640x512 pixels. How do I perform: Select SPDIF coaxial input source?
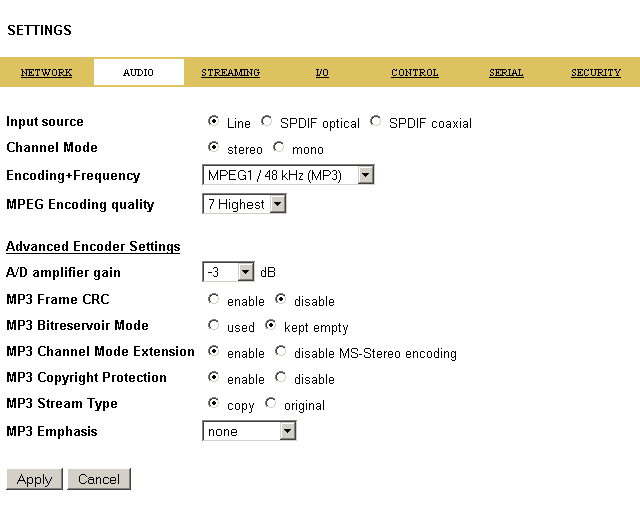point(376,122)
